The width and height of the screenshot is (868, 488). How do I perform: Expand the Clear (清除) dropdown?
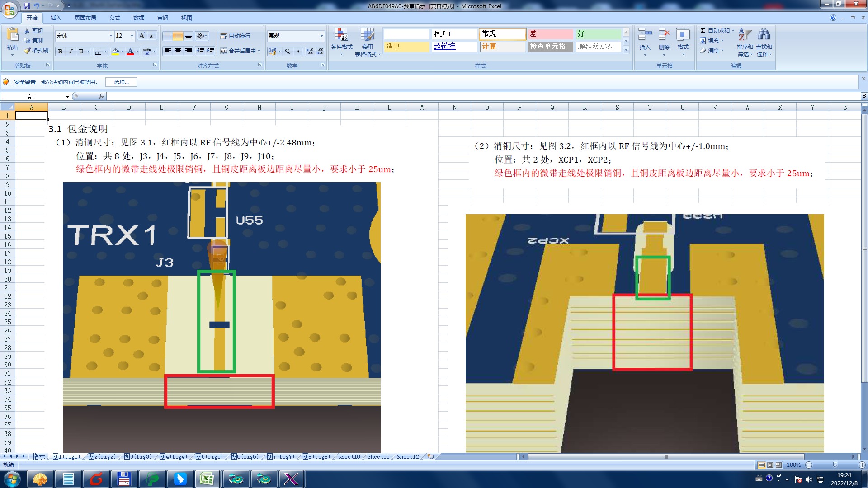[722, 51]
